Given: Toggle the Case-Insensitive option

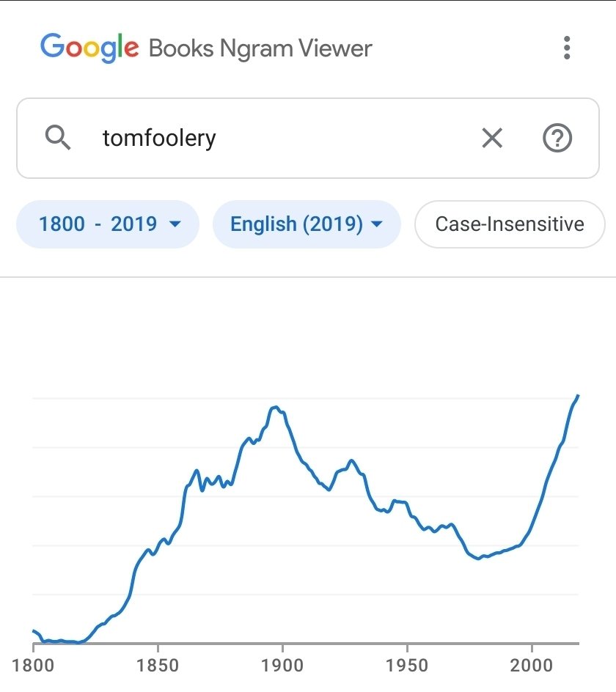Looking at the screenshot, I should click(x=510, y=224).
